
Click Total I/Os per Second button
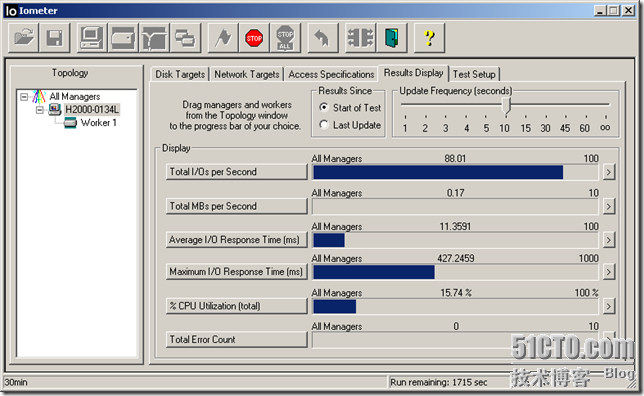point(237,172)
